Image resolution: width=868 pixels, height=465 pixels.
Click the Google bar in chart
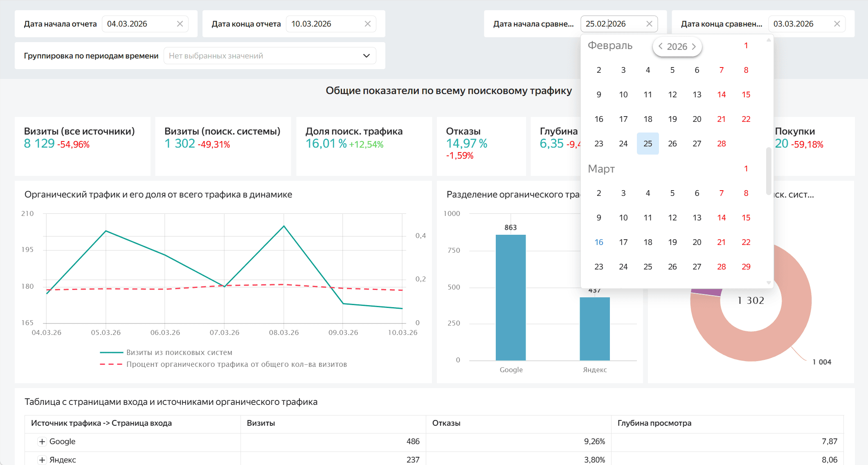pyautogui.click(x=510, y=297)
